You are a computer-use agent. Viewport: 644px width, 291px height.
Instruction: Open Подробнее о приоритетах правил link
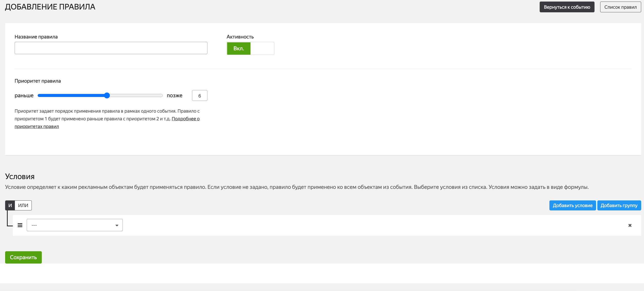click(185, 119)
